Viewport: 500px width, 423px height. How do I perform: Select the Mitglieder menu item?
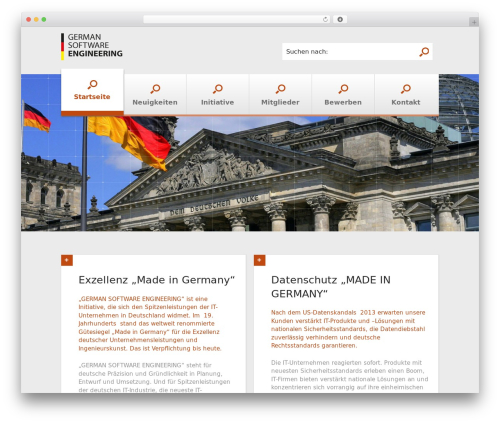[280, 95]
